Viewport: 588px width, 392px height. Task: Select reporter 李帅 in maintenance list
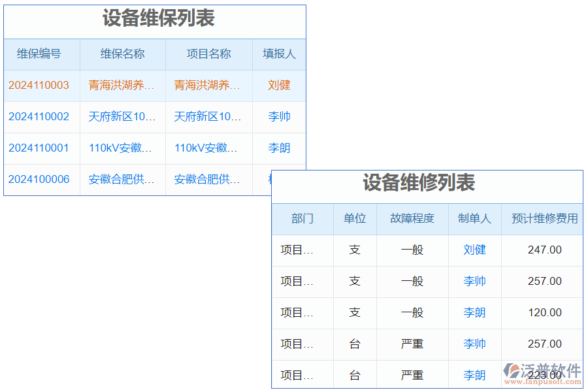pyautogui.click(x=279, y=117)
